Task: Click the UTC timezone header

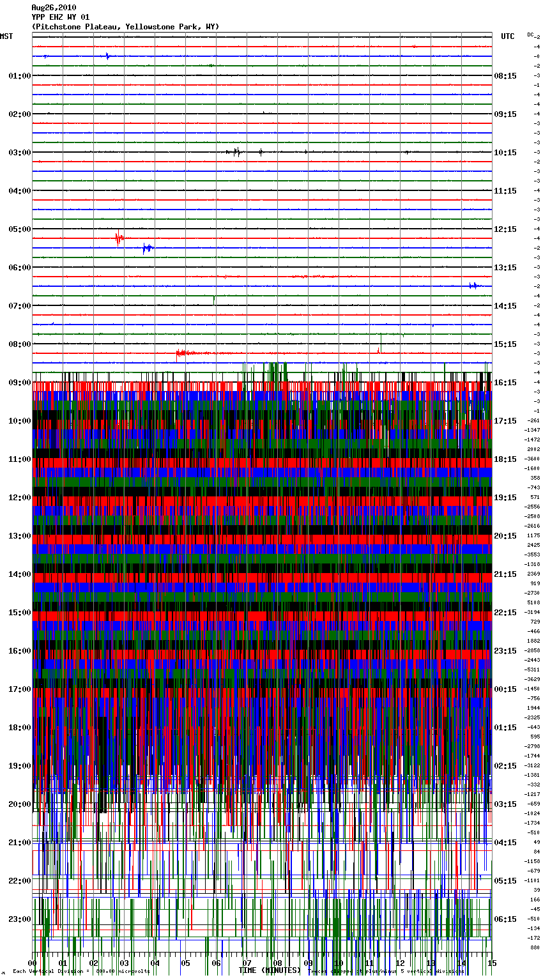Action: 508,36
